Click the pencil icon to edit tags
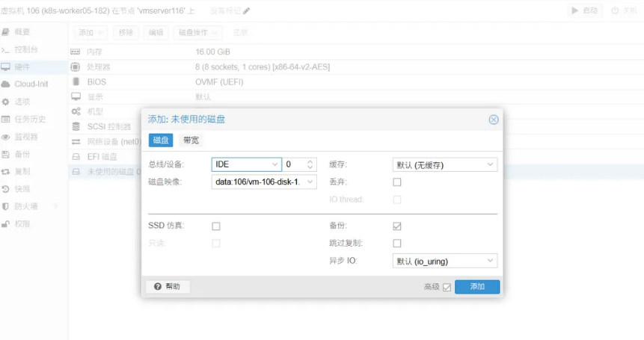 (246, 11)
